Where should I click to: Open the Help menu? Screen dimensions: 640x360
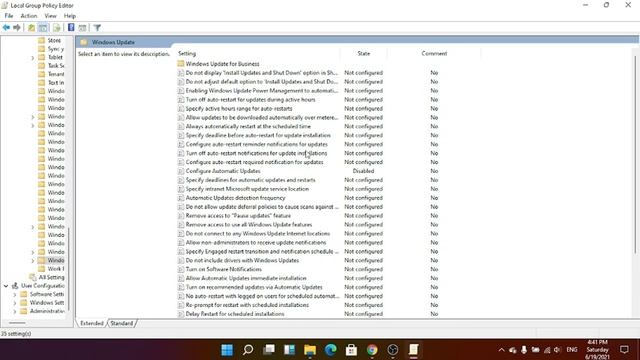[x=70, y=16]
